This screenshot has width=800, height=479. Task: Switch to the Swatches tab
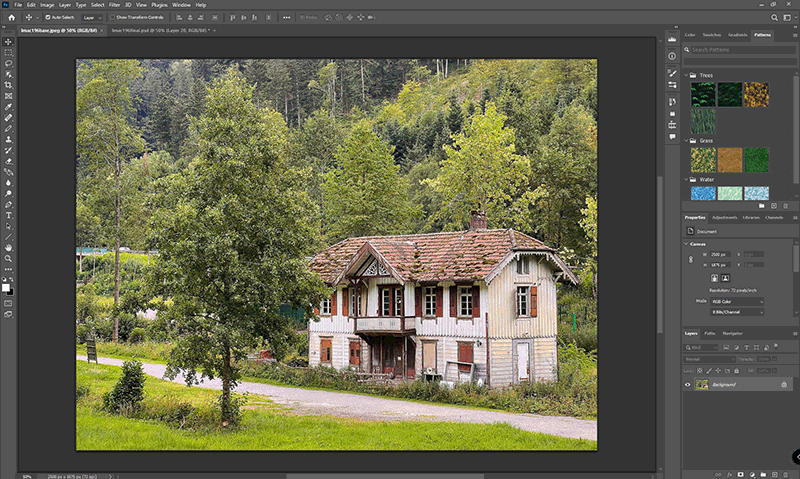pos(711,35)
